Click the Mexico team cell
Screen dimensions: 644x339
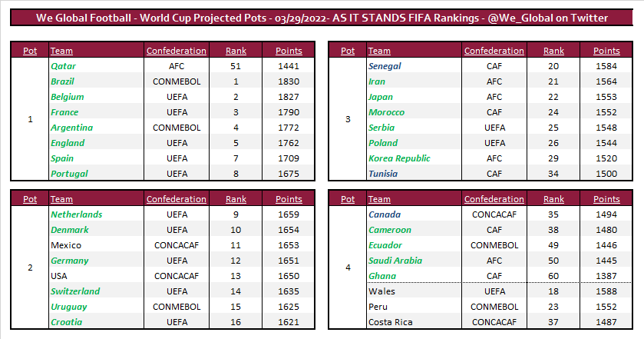point(66,245)
